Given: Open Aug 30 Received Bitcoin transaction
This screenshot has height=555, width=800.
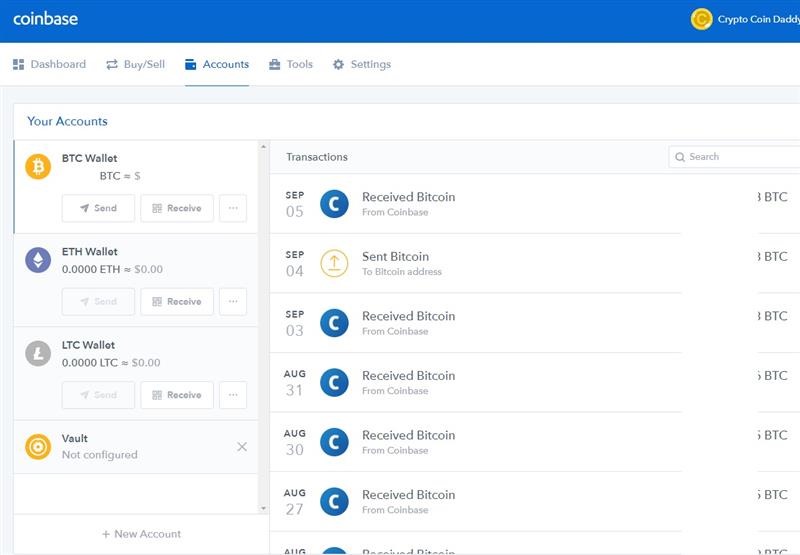Looking at the screenshot, I should 535,442.
